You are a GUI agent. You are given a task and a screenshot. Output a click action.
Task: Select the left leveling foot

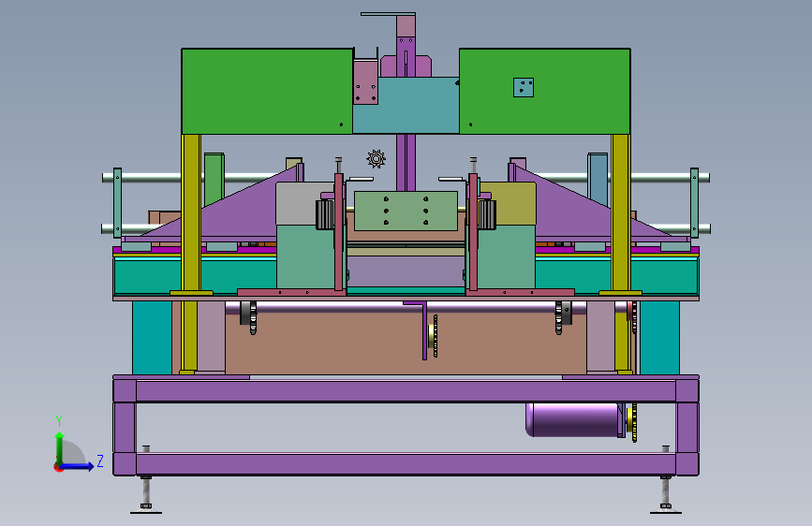[x=146, y=494]
